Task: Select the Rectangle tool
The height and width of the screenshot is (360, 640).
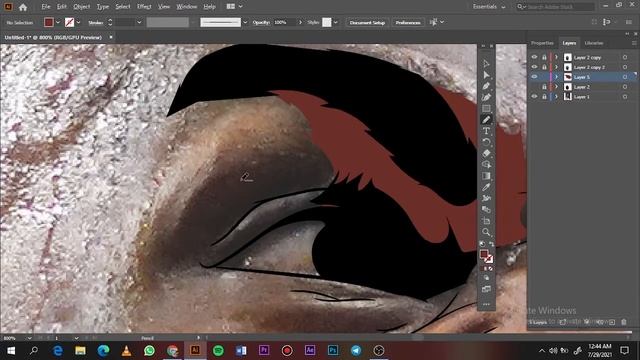Action: point(486,109)
